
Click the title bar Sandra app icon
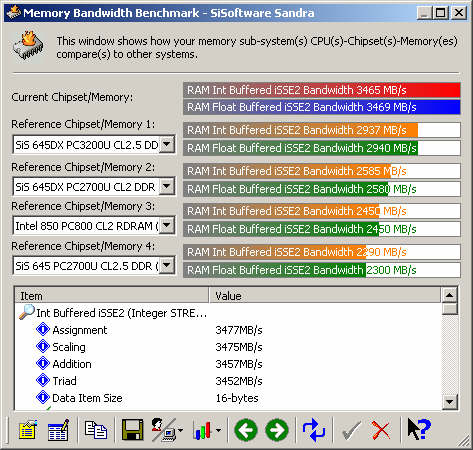click(13, 13)
